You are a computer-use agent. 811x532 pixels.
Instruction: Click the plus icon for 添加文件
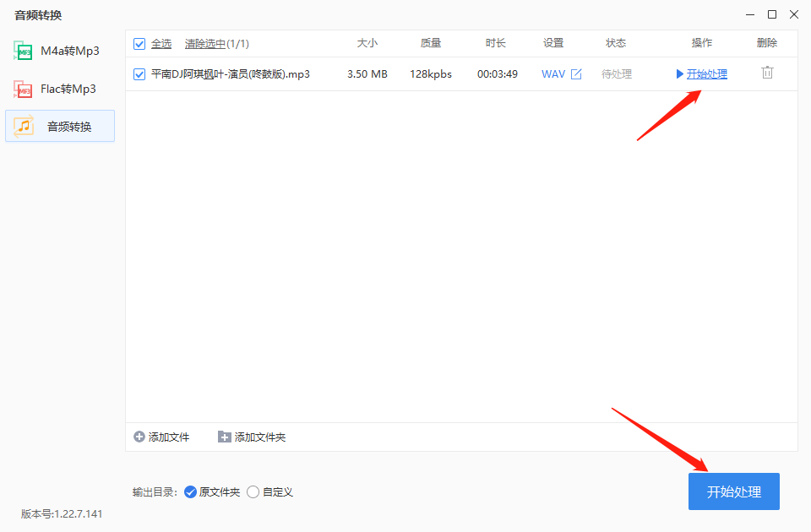coord(139,437)
